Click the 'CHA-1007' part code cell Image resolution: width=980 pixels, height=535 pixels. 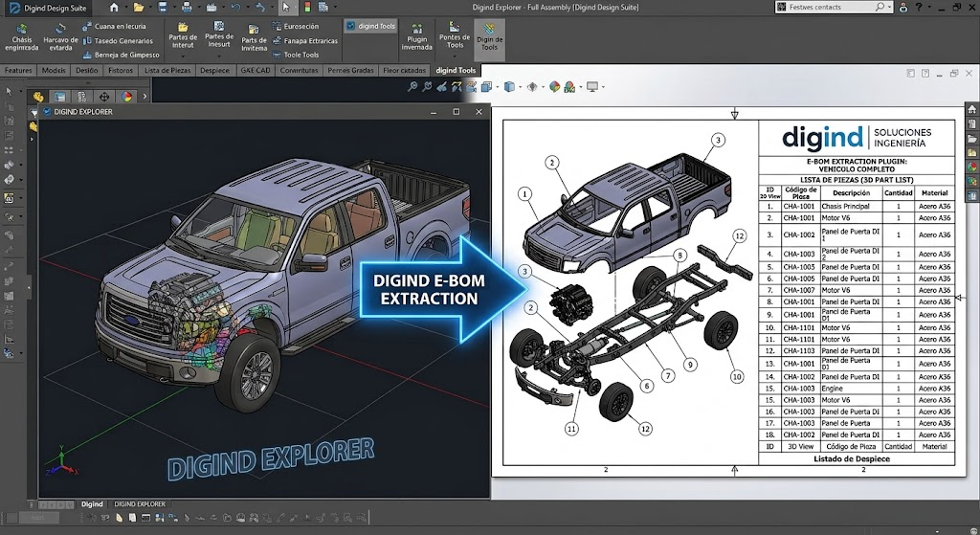(x=799, y=290)
